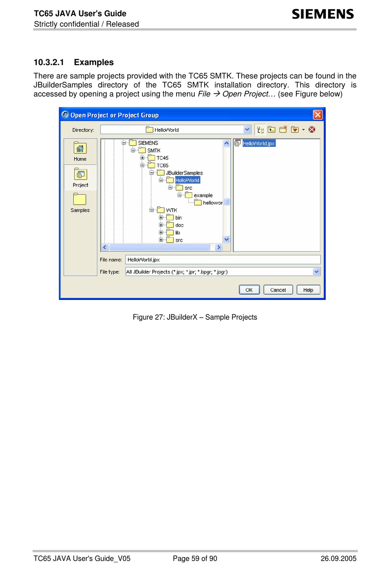392x569 pixels.
Task: Select the highlighted HelloWorld folder in tree
Action: [183, 180]
